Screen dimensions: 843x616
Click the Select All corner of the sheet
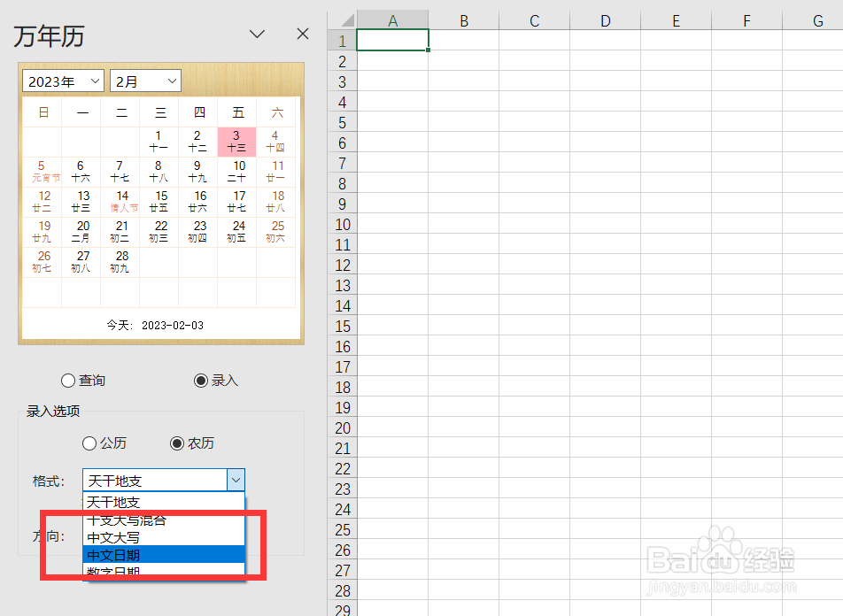pyautogui.click(x=343, y=20)
